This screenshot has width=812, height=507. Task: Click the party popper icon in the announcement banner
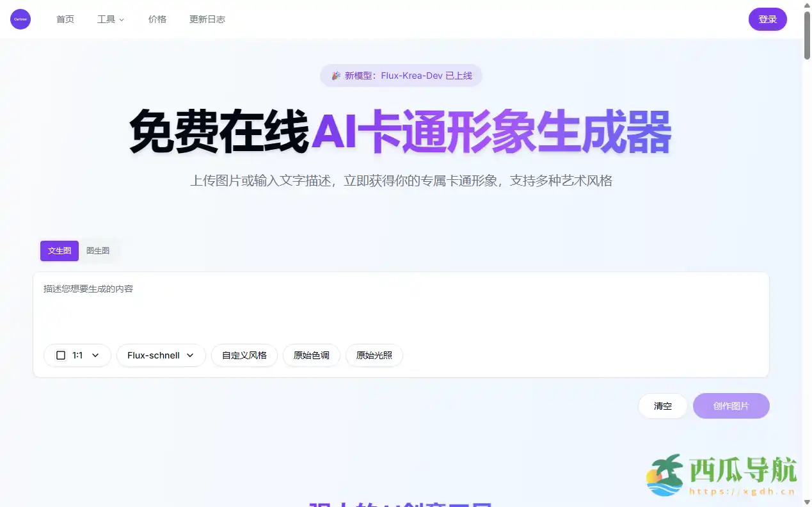click(335, 76)
